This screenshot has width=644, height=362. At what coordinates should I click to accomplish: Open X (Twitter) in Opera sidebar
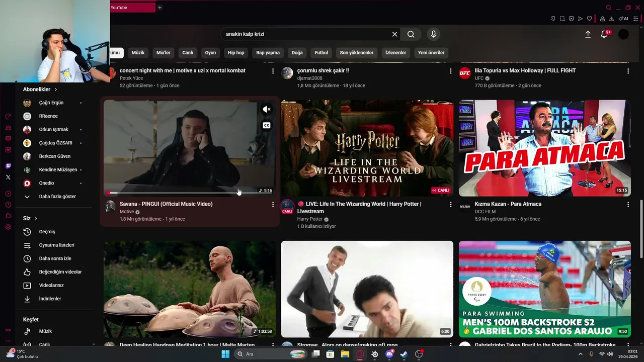click(8, 177)
